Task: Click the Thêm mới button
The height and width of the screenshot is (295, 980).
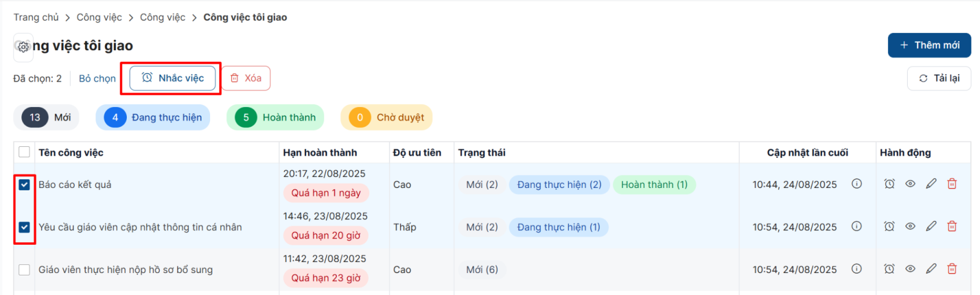Action: point(929,45)
